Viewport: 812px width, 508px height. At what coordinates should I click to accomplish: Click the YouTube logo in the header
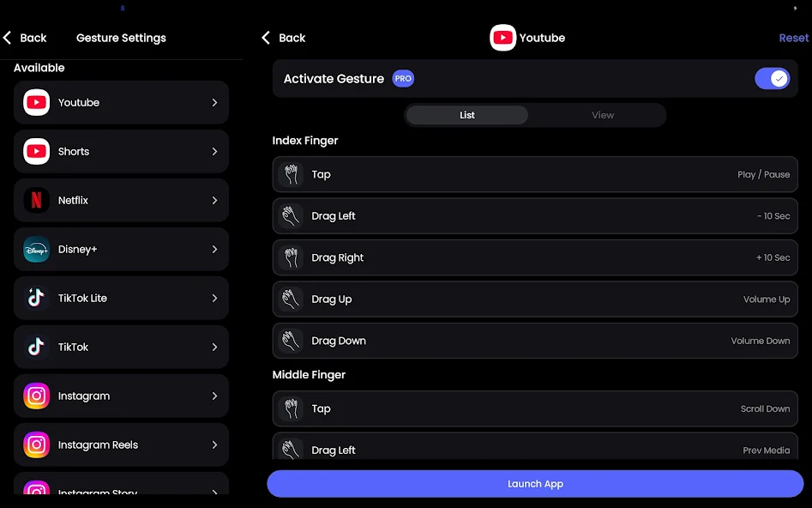coord(502,38)
